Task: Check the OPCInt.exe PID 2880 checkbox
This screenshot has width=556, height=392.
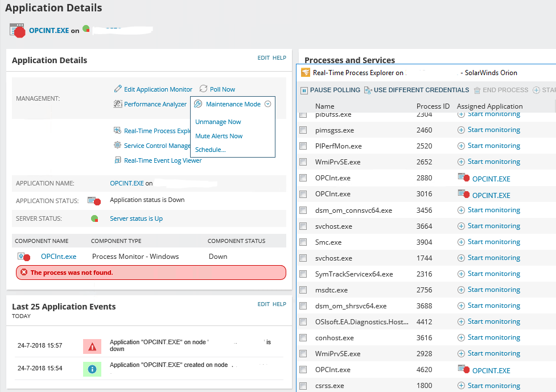Action: point(303,178)
